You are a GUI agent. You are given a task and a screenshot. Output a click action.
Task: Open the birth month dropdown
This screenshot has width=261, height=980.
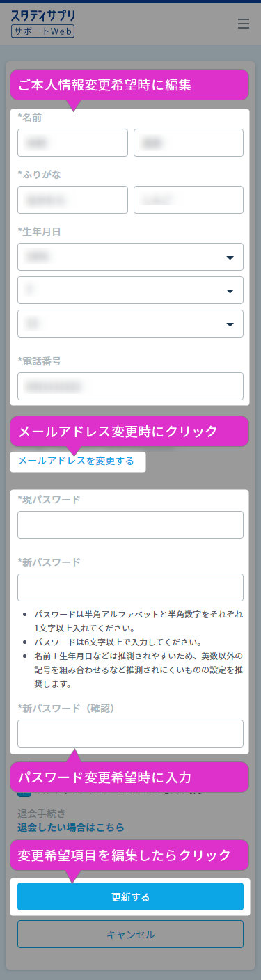point(130,290)
